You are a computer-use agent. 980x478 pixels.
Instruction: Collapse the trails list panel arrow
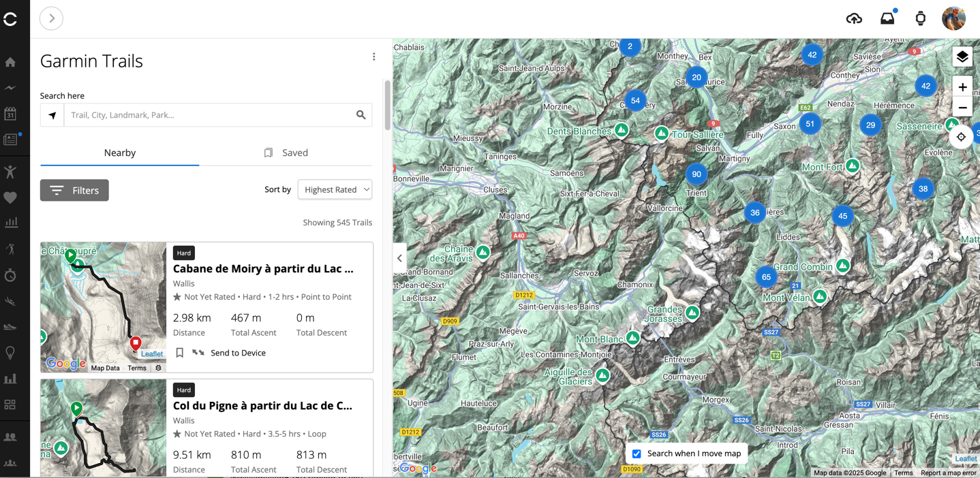[x=399, y=259]
